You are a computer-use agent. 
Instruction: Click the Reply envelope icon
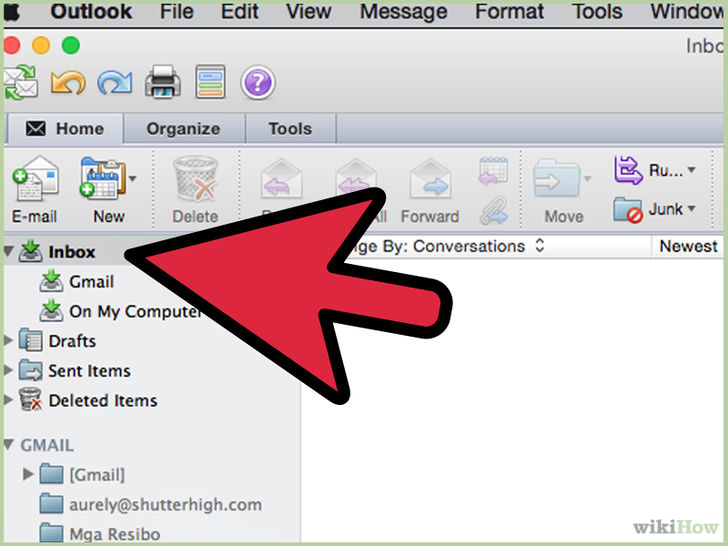click(x=281, y=179)
